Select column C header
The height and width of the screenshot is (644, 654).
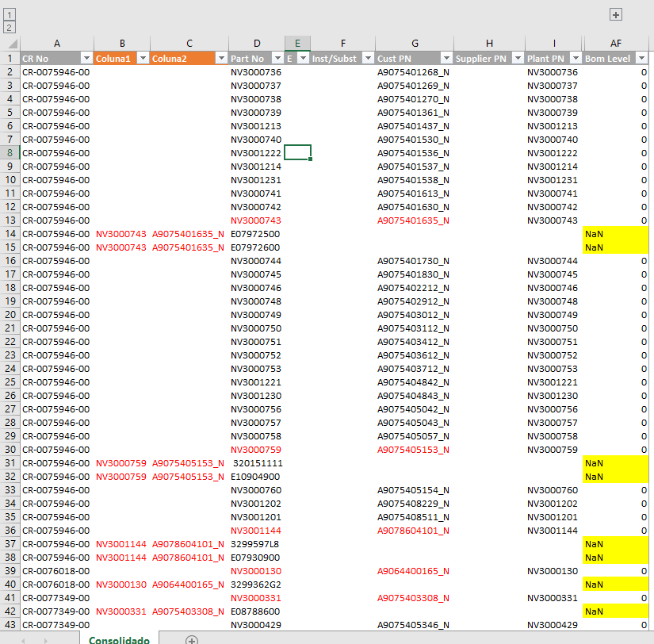(x=189, y=44)
